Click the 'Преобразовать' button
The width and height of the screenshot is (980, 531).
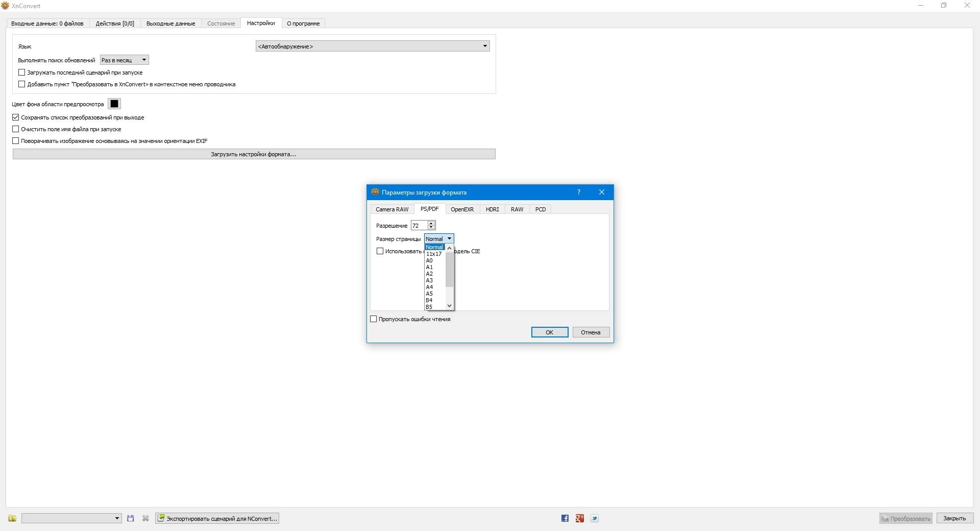click(x=905, y=518)
